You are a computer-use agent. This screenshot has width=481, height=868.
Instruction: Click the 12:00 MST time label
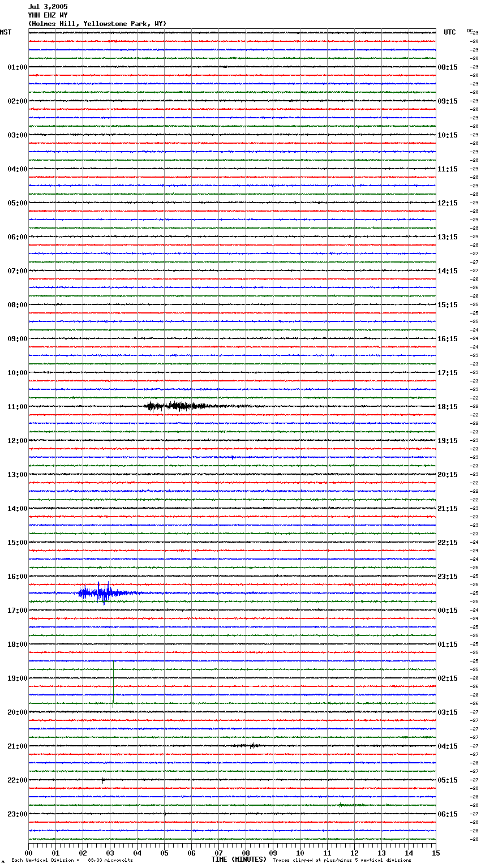click(x=18, y=441)
